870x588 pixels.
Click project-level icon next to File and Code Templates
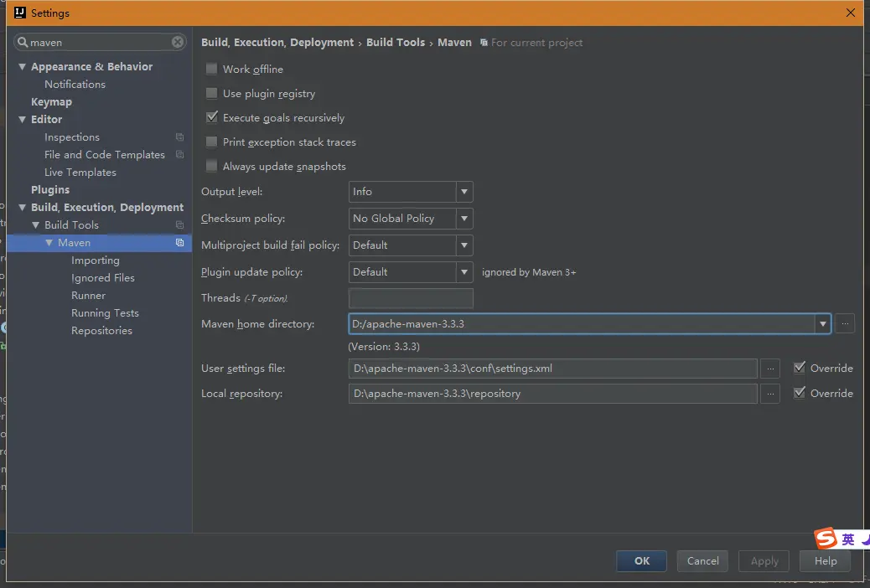[x=179, y=154]
